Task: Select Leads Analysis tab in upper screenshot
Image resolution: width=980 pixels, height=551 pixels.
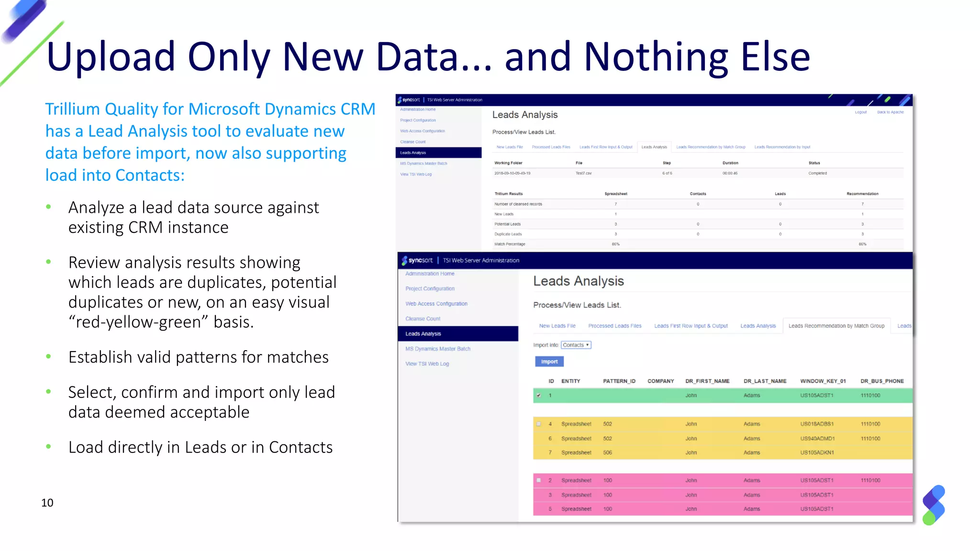Action: tap(654, 147)
